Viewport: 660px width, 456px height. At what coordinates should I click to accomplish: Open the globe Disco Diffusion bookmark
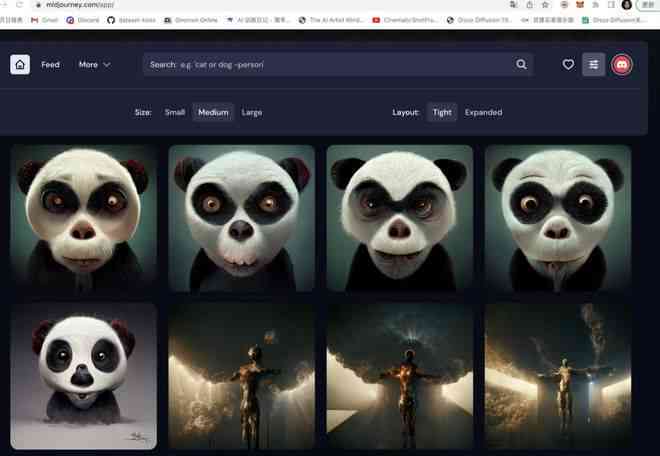coord(479,20)
